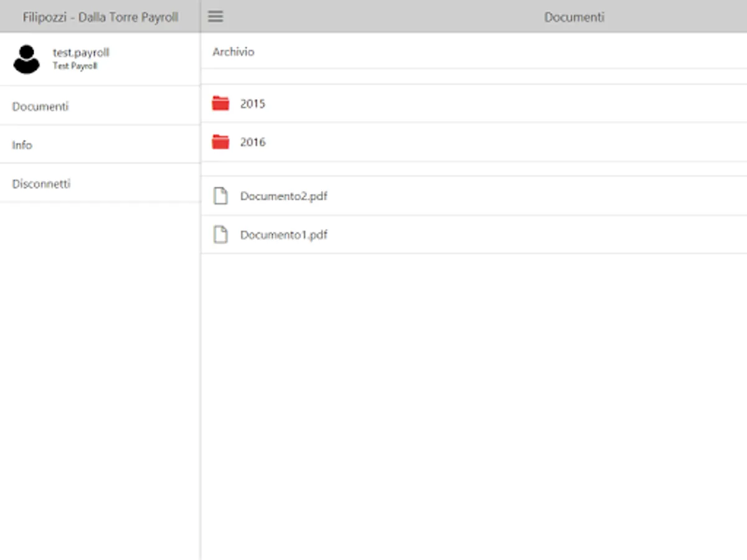Click the Filipozzi - Dalla Torre Payroll title
This screenshot has height=560, width=747.
100,17
